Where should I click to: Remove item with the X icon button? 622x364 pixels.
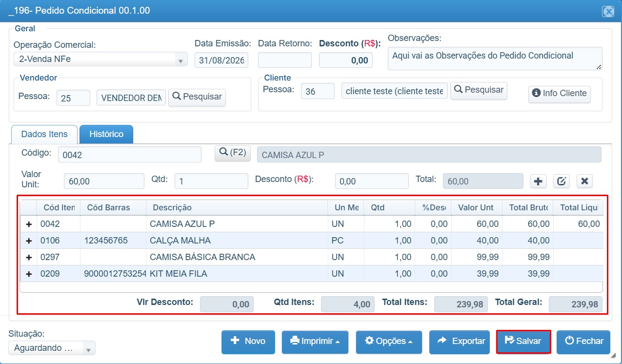pos(584,182)
